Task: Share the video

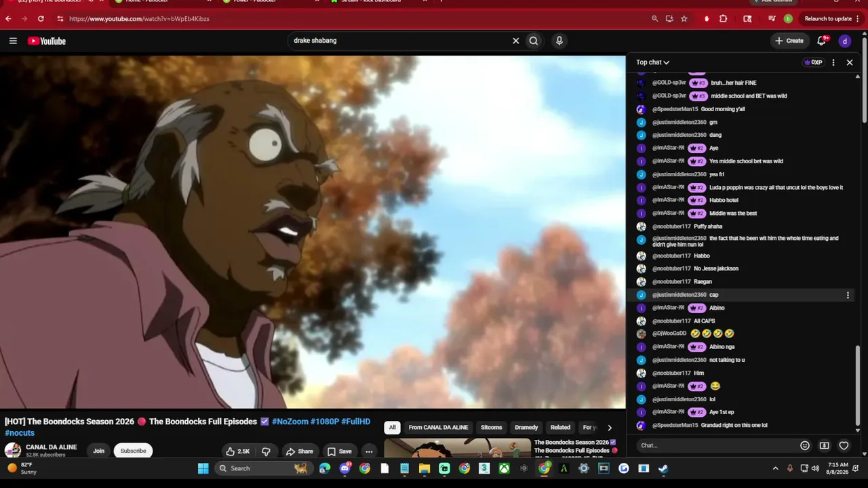Action: pyautogui.click(x=299, y=451)
